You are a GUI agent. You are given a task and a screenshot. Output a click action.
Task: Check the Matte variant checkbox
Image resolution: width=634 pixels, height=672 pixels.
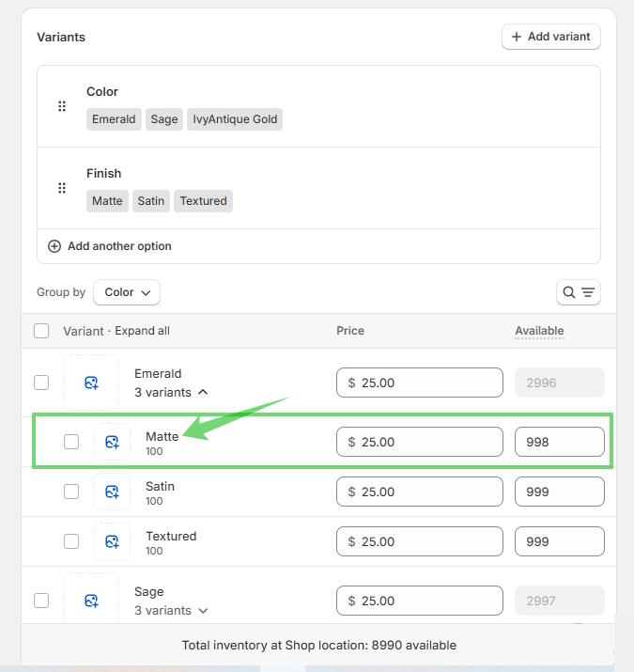(71, 442)
